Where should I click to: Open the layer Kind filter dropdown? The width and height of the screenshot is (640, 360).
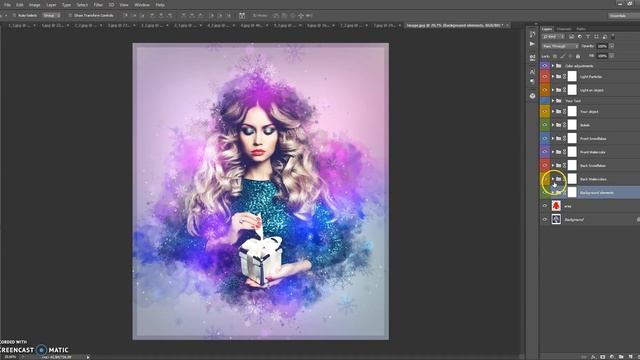tap(553, 37)
